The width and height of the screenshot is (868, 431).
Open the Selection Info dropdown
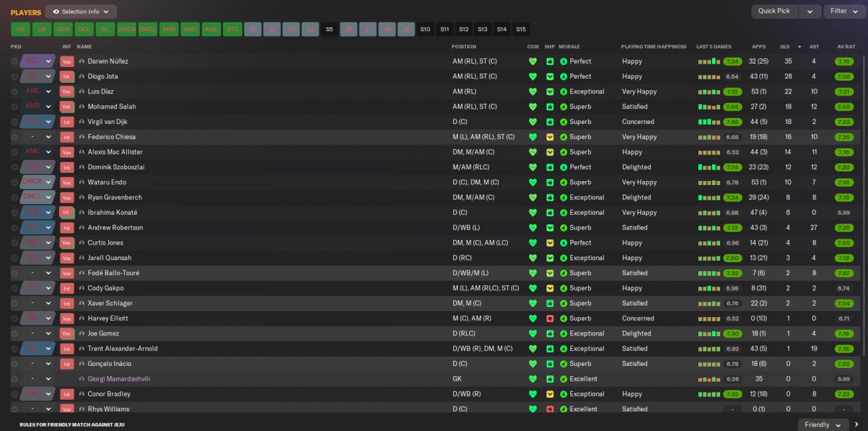[81, 12]
